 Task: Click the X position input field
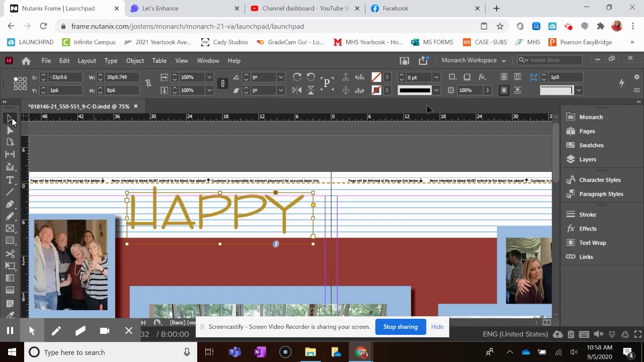point(65,77)
